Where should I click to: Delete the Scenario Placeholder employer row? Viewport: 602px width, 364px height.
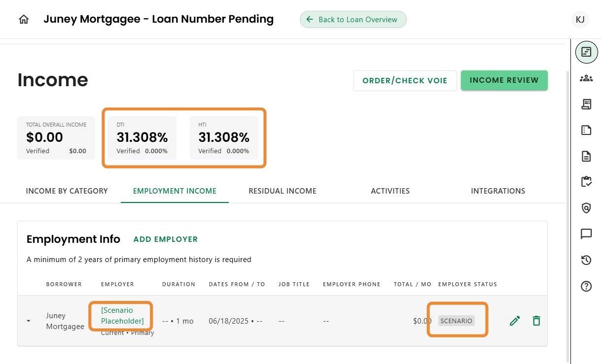pos(536,321)
